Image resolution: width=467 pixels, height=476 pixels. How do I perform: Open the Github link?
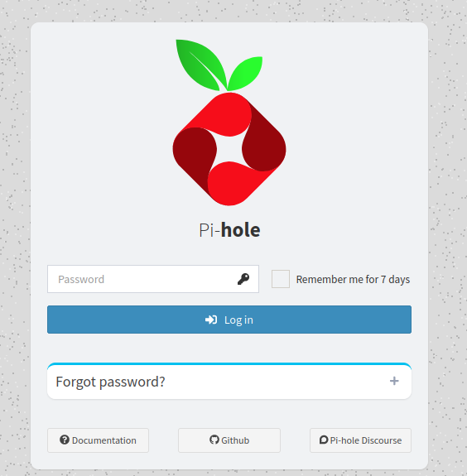tap(229, 440)
